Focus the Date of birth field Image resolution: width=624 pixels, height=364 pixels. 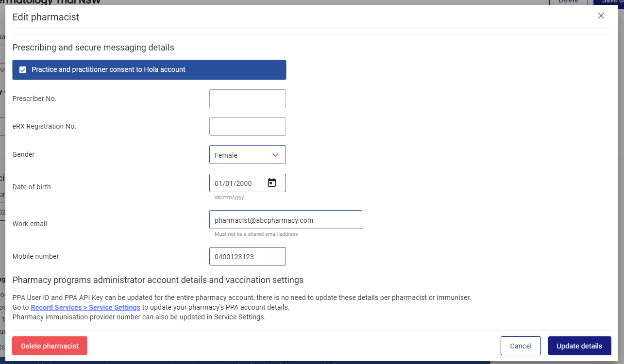(248, 183)
